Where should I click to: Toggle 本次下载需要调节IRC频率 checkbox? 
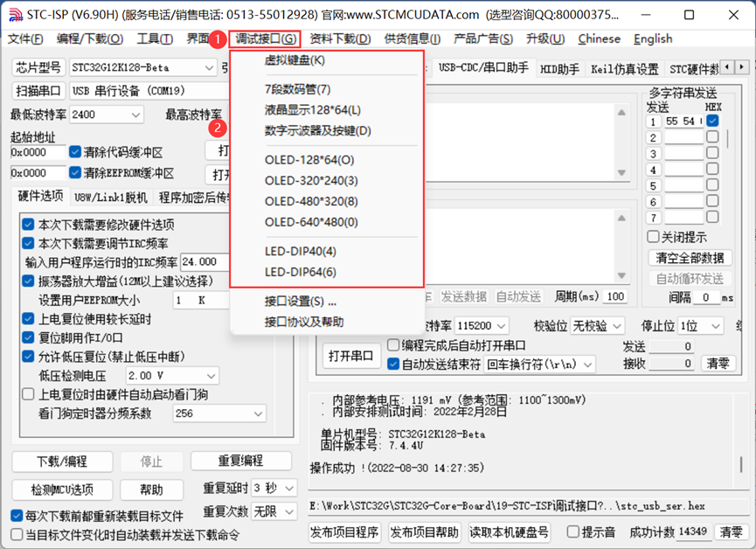click(29, 243)
